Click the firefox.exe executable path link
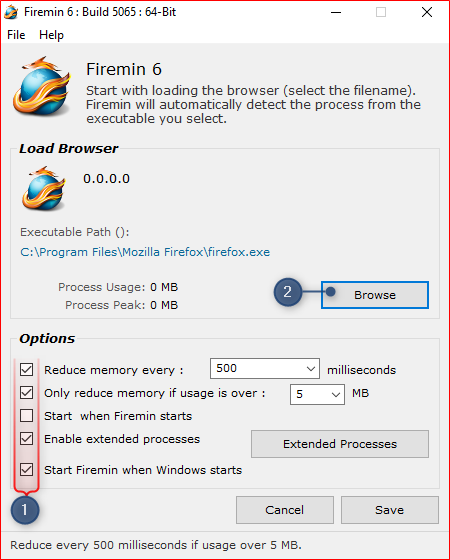 point(145,252)
